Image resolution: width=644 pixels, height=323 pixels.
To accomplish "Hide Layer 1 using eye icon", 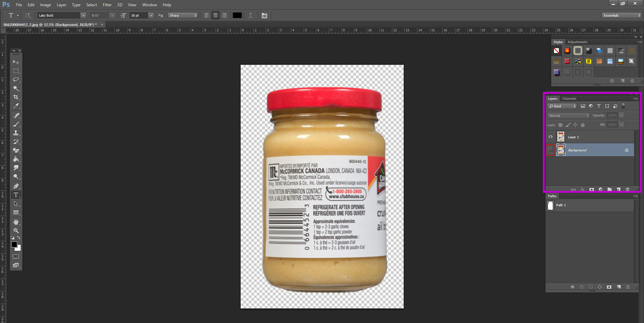I will 551,137.
